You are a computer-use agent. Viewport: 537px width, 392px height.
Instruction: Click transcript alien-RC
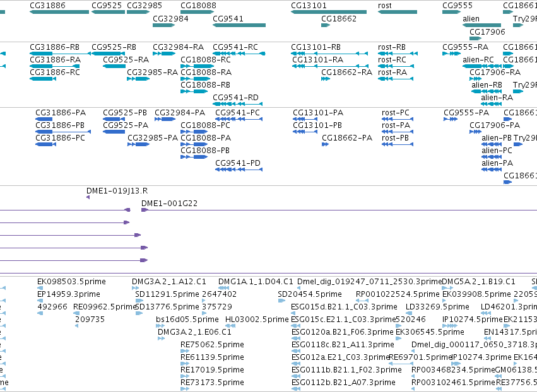pyautogui.click(x=481, y=66)
